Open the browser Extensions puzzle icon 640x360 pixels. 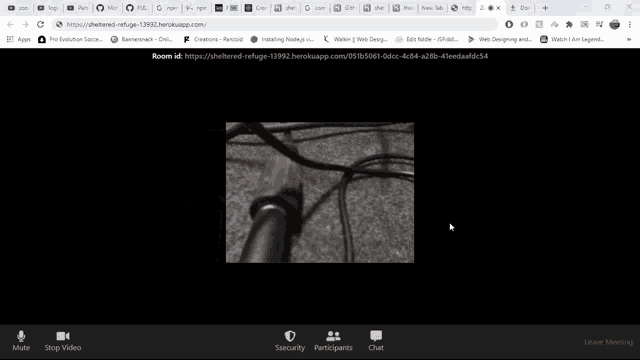[569, 24]
